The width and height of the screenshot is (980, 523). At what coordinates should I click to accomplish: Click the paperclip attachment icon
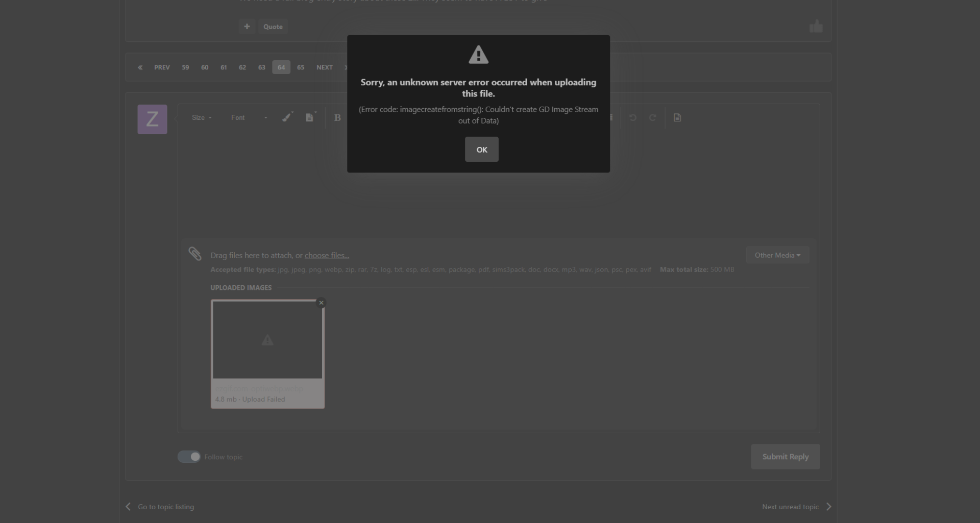pos(195,254)
